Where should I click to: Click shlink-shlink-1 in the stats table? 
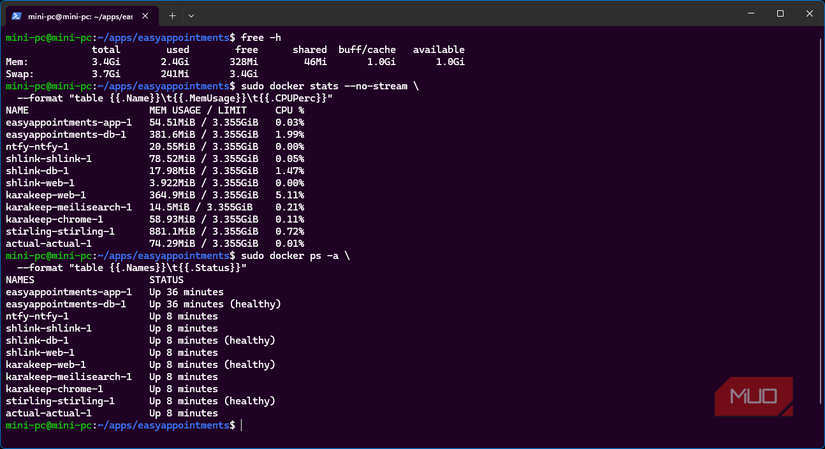(x=49, y=158)
